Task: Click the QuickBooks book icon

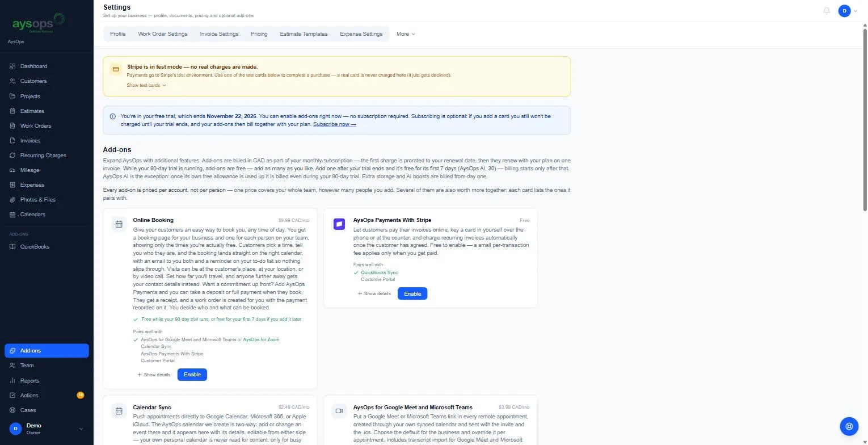Action: 12,247
